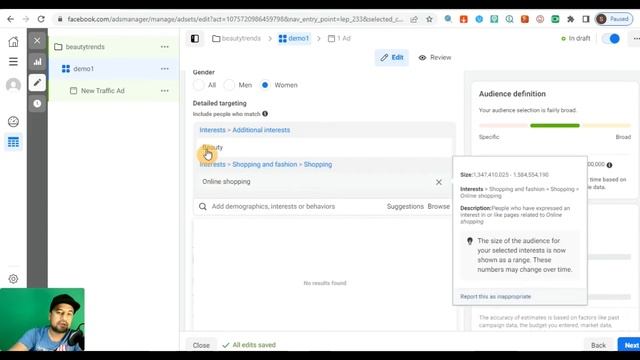Click the targeting search magnifier icon
640x360 pixels.
pos(202,207)
